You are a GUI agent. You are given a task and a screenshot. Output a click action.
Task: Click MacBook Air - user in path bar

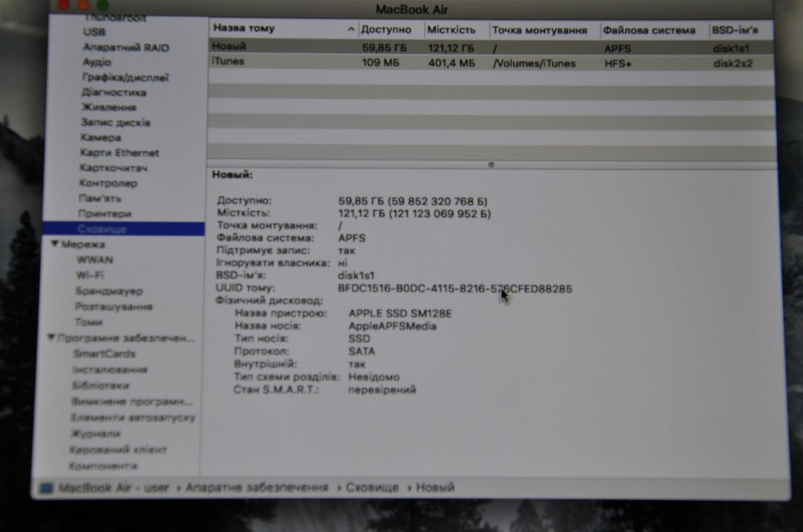[x=113, y=488]
